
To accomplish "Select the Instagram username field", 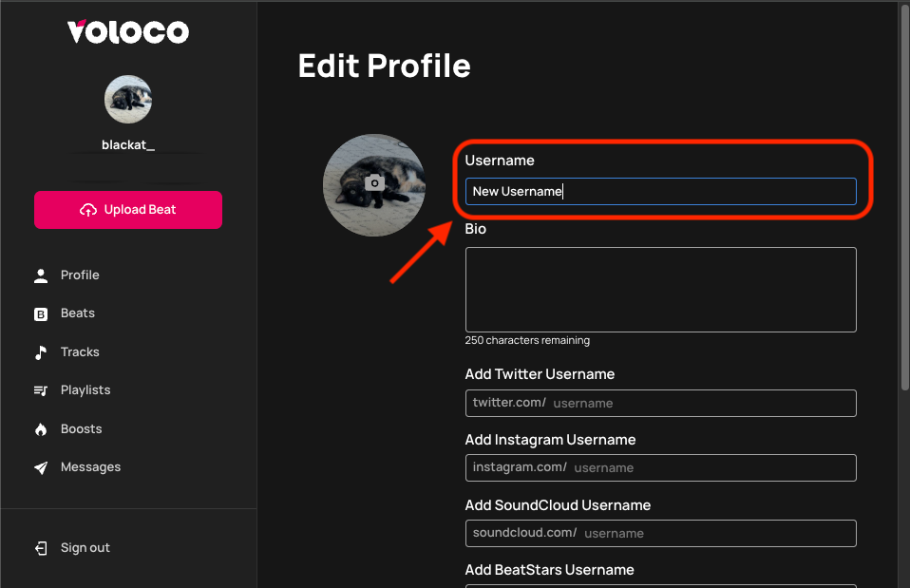I will coord(660,468).
